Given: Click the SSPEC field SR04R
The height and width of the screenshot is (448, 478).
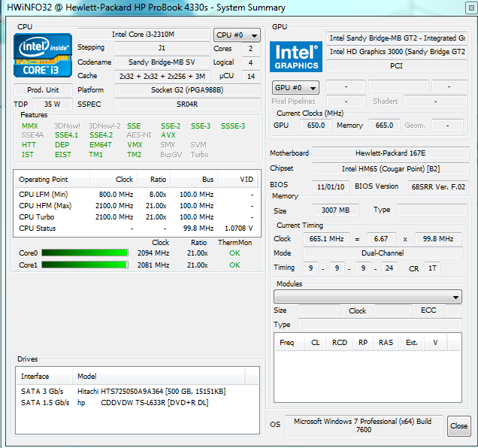Looking at the screenshot, I should (187, 104).
